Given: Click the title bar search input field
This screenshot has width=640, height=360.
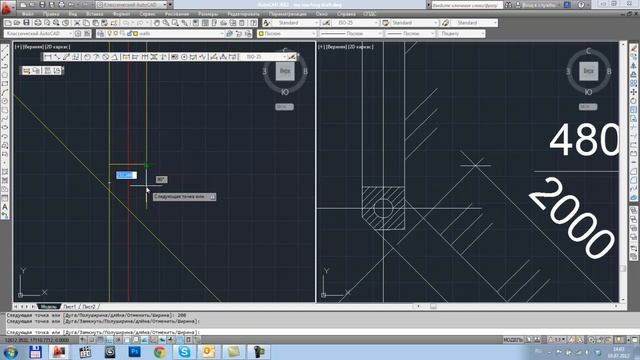Looking at the screenshot, I should point(467,5).
